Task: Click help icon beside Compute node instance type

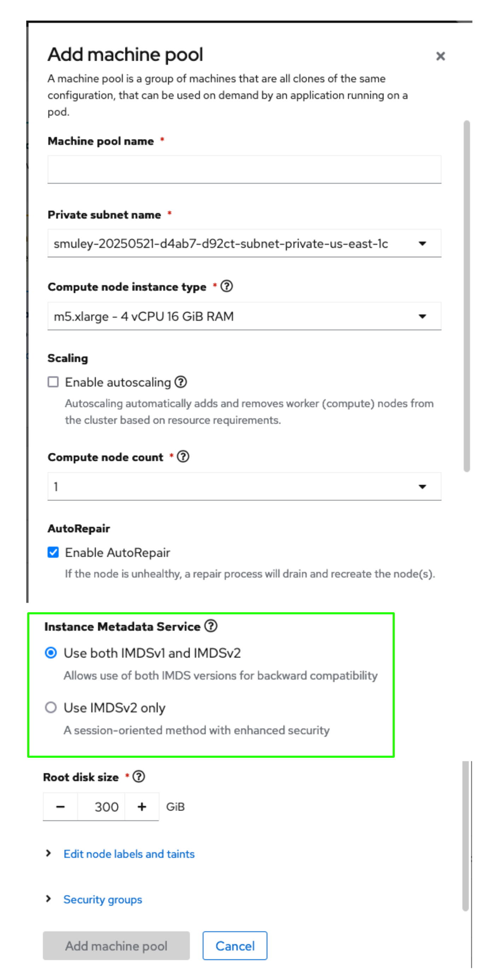Action: 227,286
